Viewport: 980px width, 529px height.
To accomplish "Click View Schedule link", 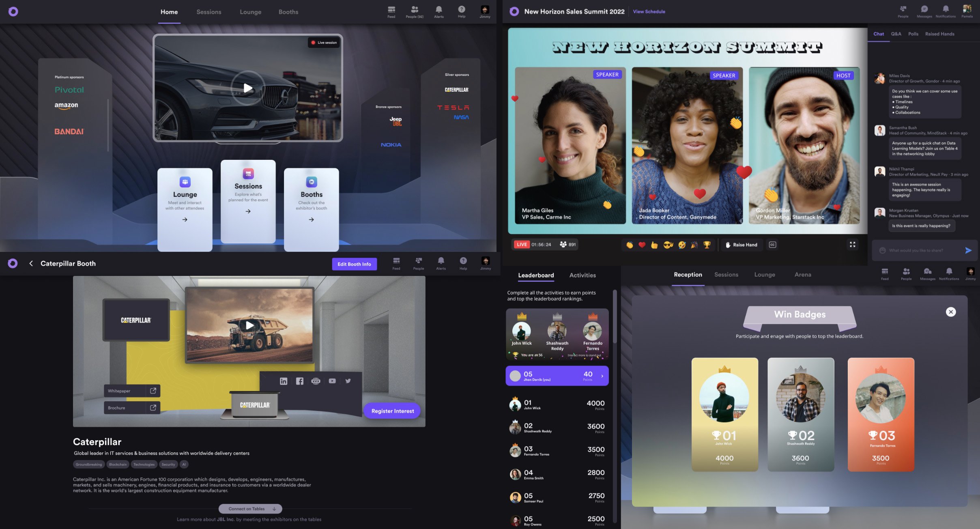I will point(649,11).
